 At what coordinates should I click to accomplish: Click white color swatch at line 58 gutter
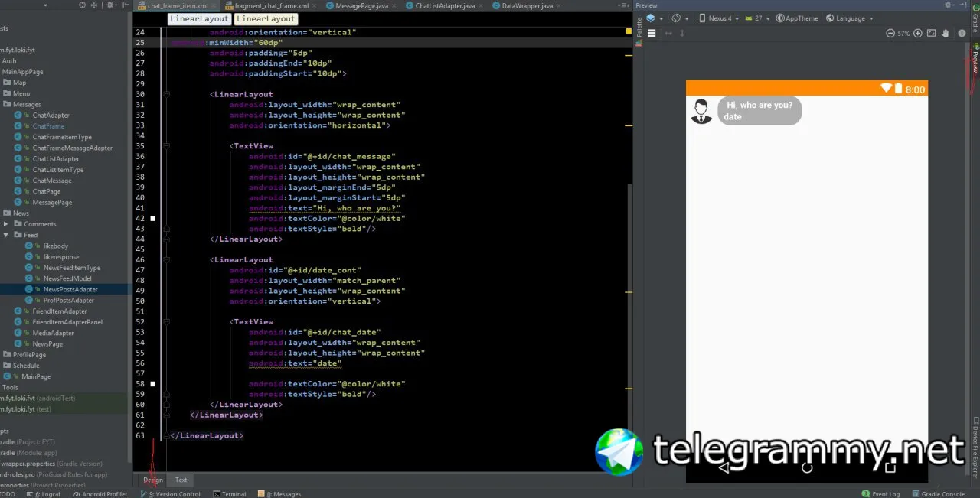pos(153,384)
